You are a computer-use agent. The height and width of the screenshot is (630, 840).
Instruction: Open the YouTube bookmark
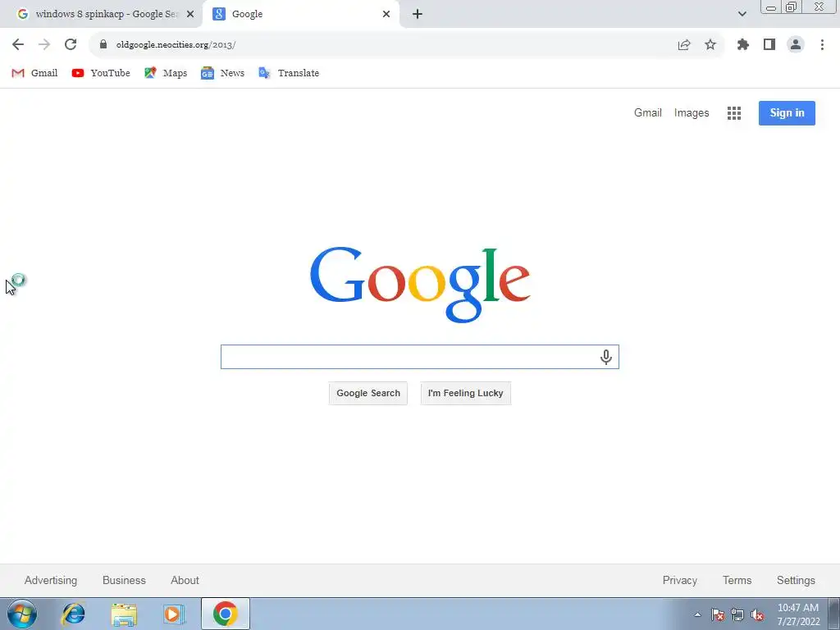click(101, 73)
